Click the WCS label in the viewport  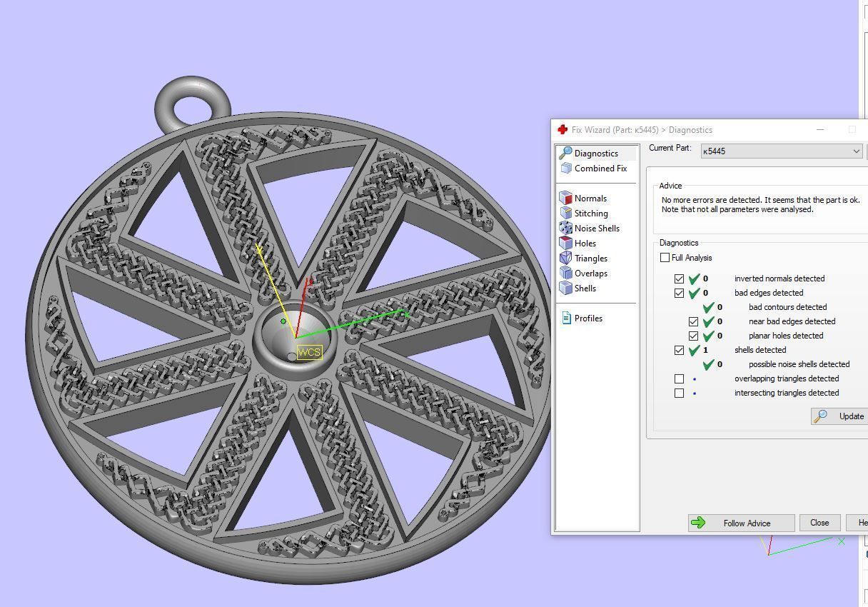[309, 352]
